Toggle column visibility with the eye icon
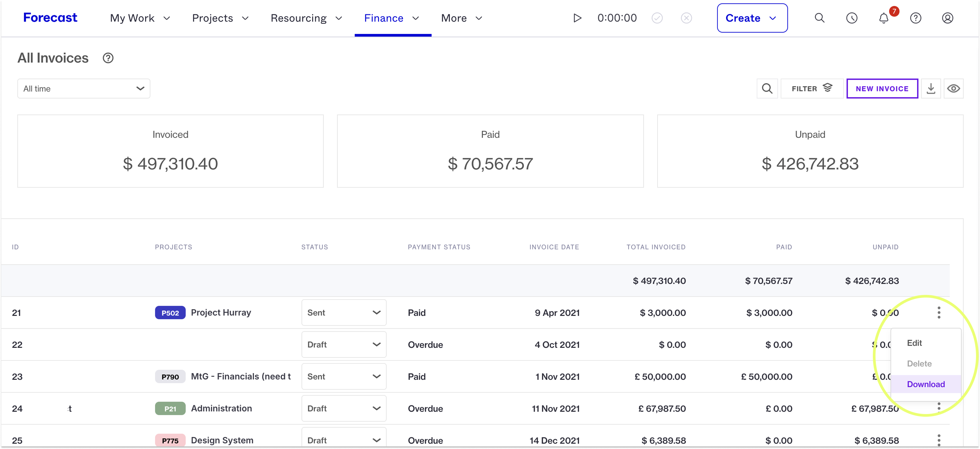The height and width of the screenshot is (449, 980). [x=953, y=89]
